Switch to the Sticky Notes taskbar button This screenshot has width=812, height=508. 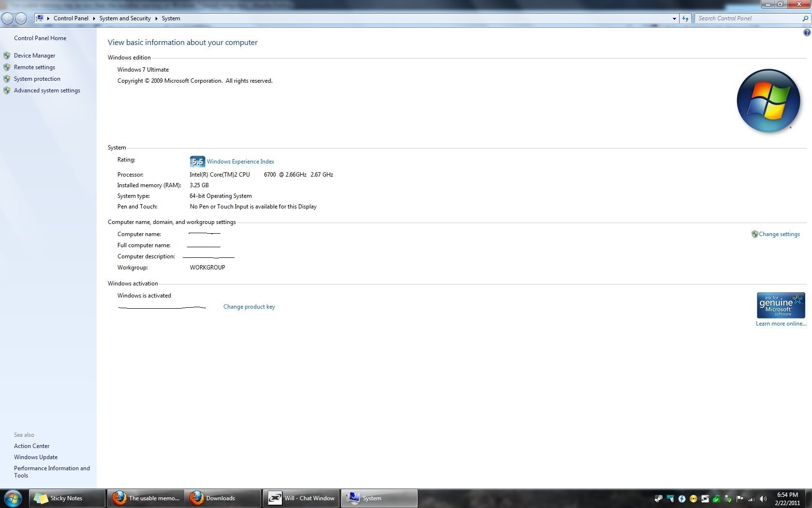coord(67,498)
